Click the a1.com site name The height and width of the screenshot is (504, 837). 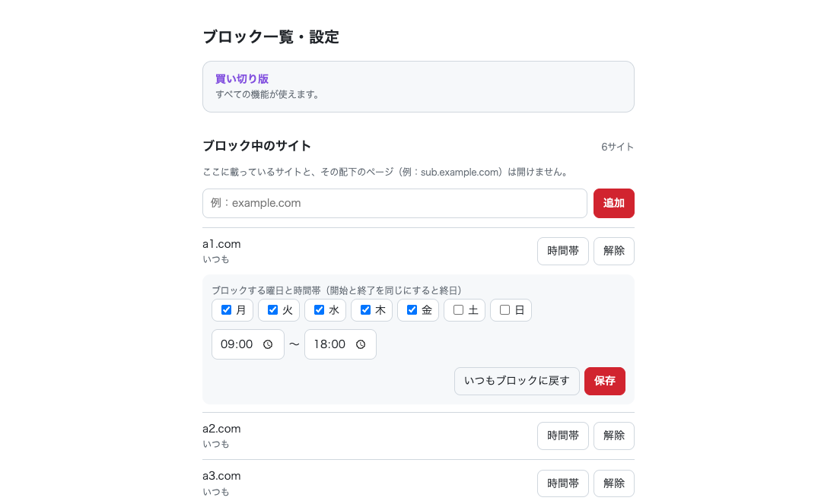tap(221, 244)
